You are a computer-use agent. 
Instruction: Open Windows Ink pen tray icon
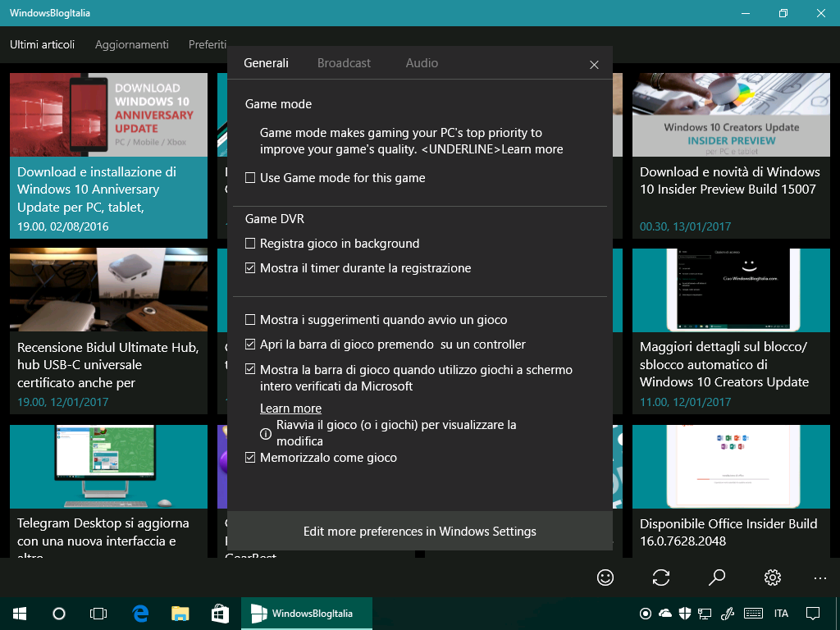point(727,614)
